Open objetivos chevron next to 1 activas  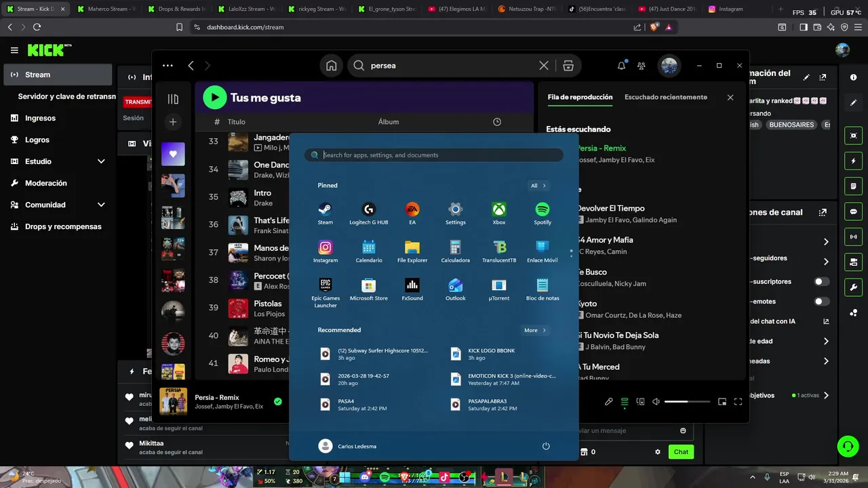pos(826,395)
